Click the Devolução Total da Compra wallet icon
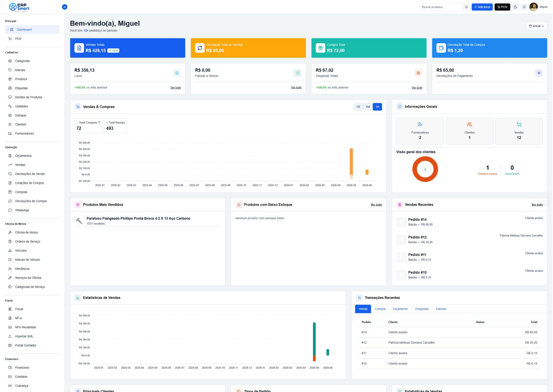 pos(441,48)
